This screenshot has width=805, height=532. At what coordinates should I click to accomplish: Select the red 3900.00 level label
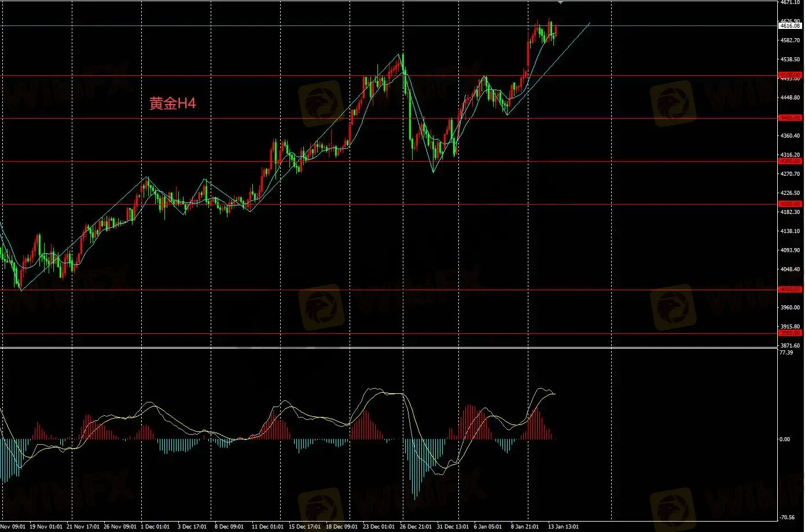point(789,333)
